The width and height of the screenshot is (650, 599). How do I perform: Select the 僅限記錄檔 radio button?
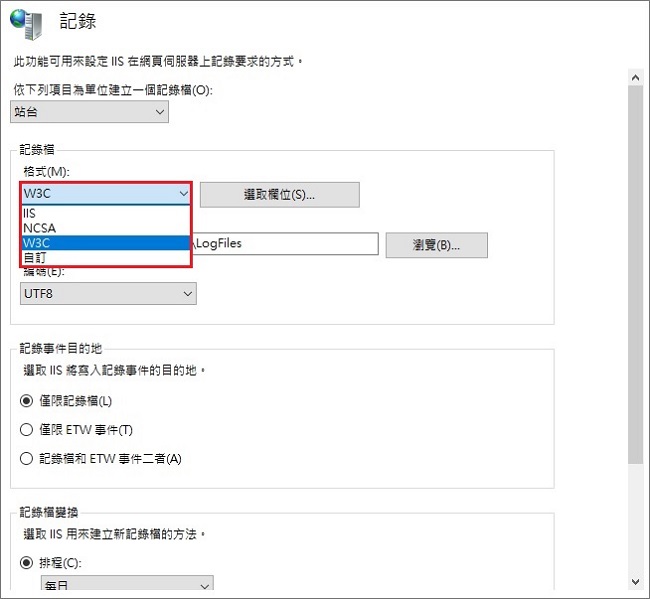tap(28, 400)
